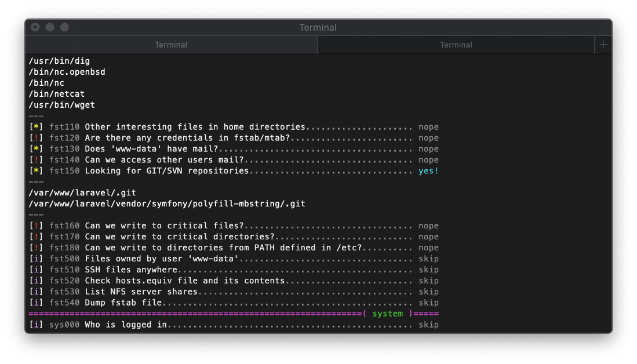
Task: Click the /bin/nc.openbsd output line
Action: [66, 71]
